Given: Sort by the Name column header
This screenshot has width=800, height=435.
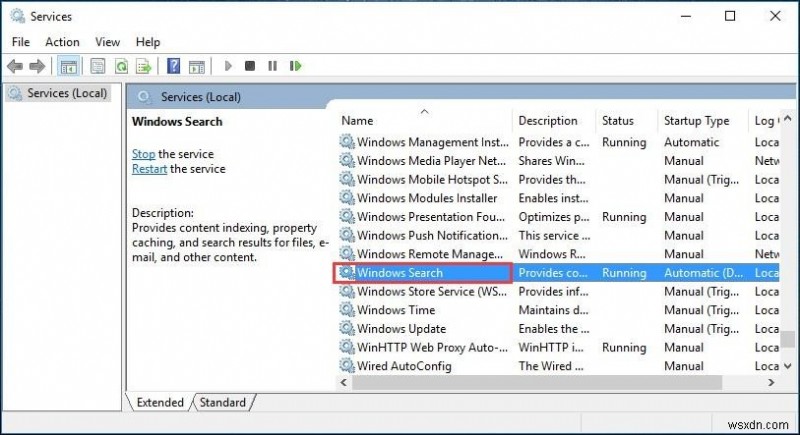Looking at the screenshot, I should click(x=424, y=121).
